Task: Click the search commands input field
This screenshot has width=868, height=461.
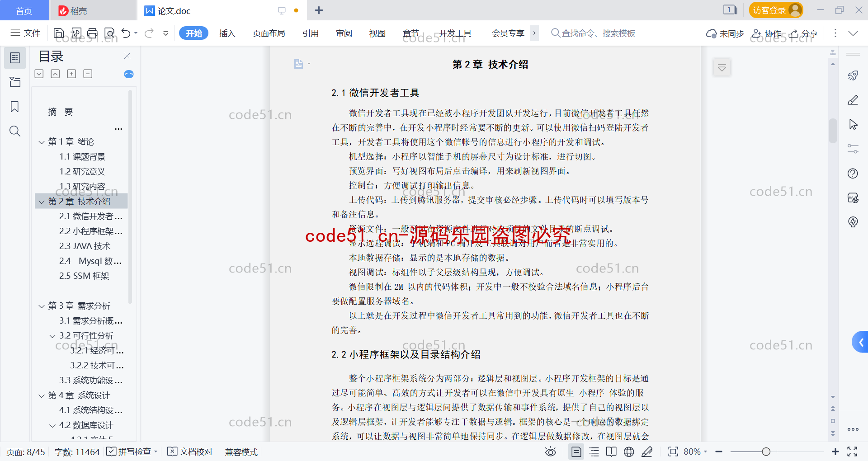Action: (593, 33)
